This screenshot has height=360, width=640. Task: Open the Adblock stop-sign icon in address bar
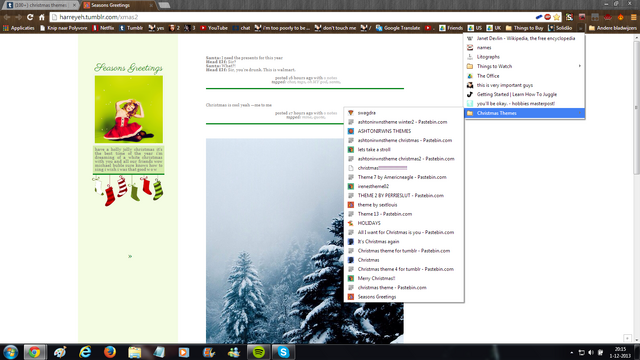point(548,17)
